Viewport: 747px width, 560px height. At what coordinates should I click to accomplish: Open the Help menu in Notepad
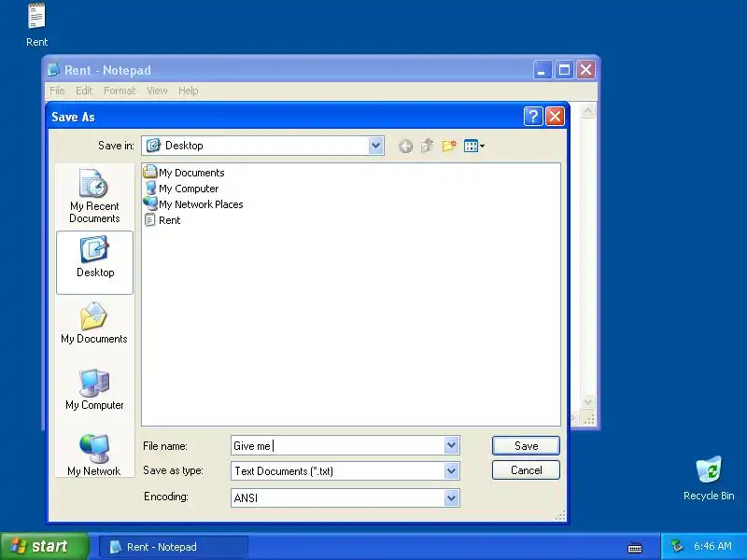click(189, 91)
